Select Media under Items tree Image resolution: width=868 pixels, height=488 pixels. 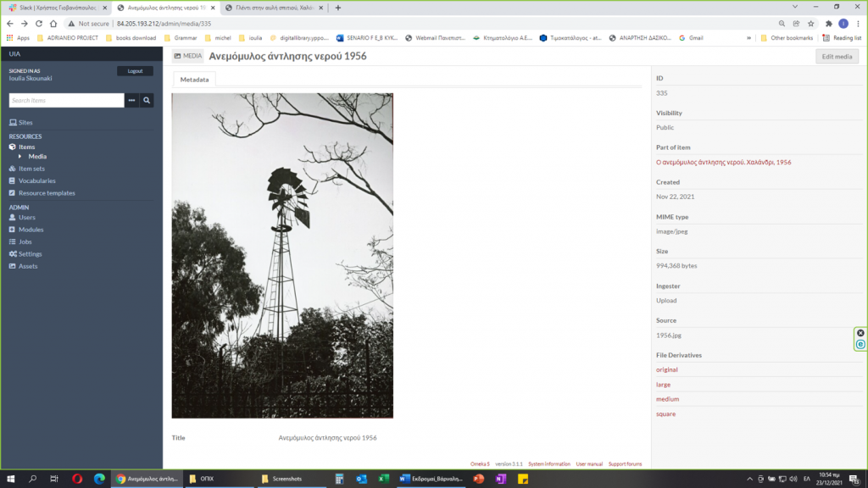(x=37, y=157)
